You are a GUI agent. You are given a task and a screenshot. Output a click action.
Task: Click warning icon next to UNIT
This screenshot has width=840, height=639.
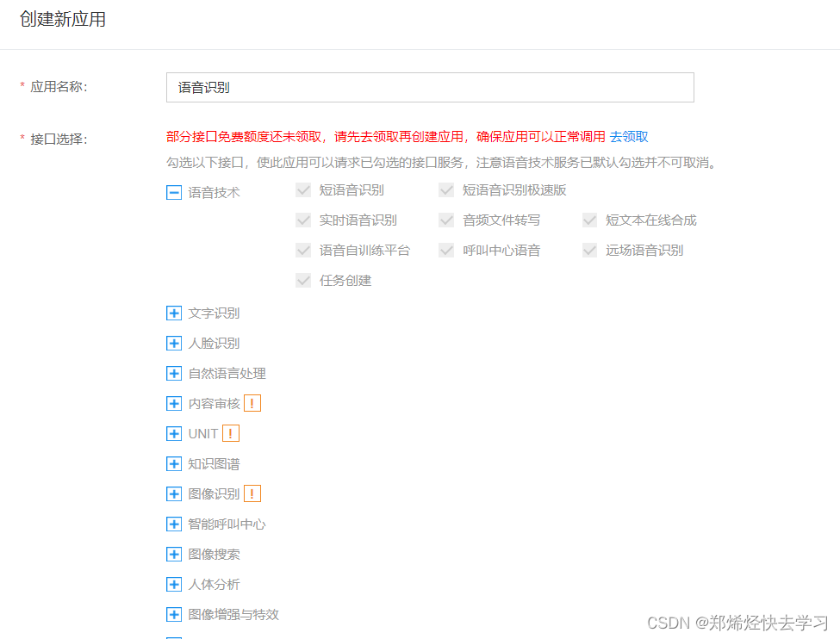[231, 433]
